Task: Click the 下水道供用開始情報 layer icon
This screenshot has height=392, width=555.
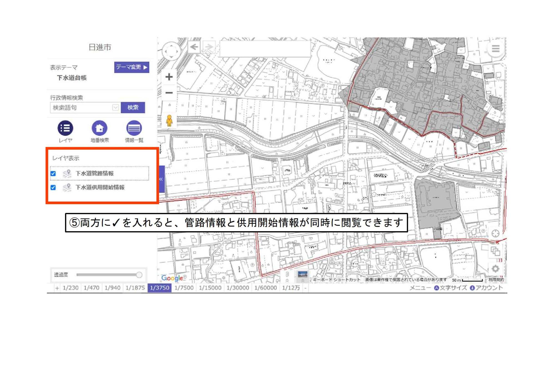Action: [x=67, y=187]
